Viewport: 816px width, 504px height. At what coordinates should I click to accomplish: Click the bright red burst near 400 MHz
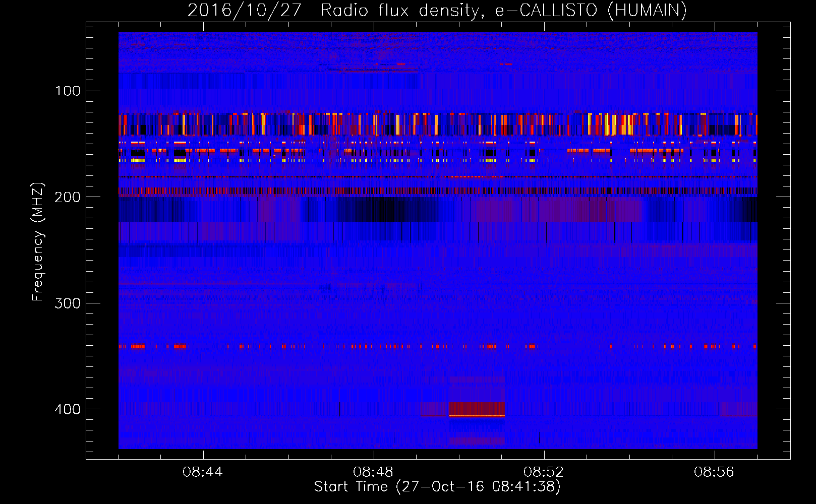coord(477,409)
